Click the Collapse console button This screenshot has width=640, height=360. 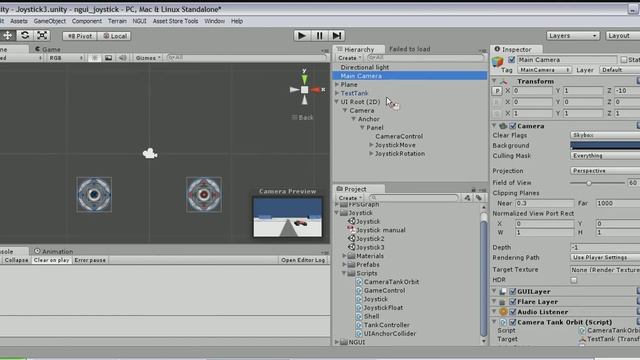(16, 260)
